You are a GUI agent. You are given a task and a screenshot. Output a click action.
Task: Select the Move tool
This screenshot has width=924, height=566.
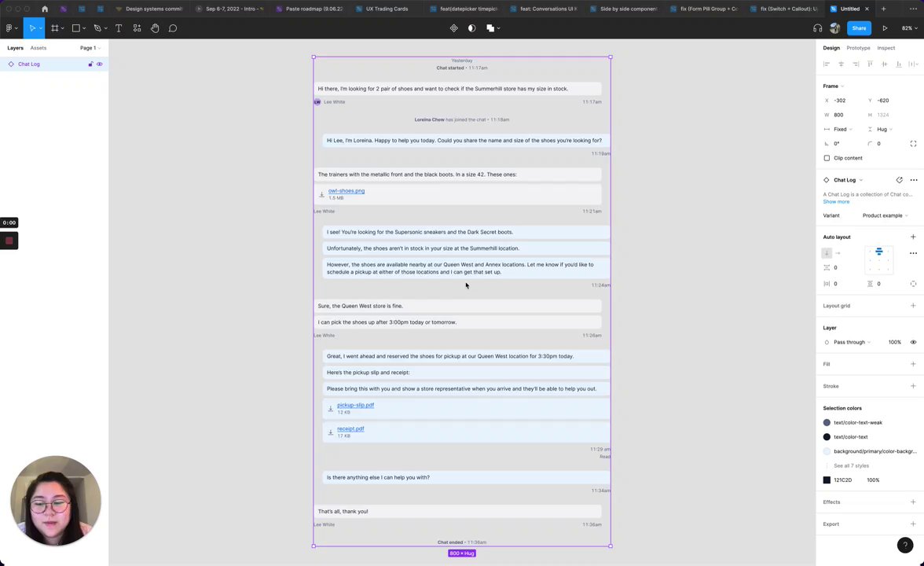pos(32,28)
